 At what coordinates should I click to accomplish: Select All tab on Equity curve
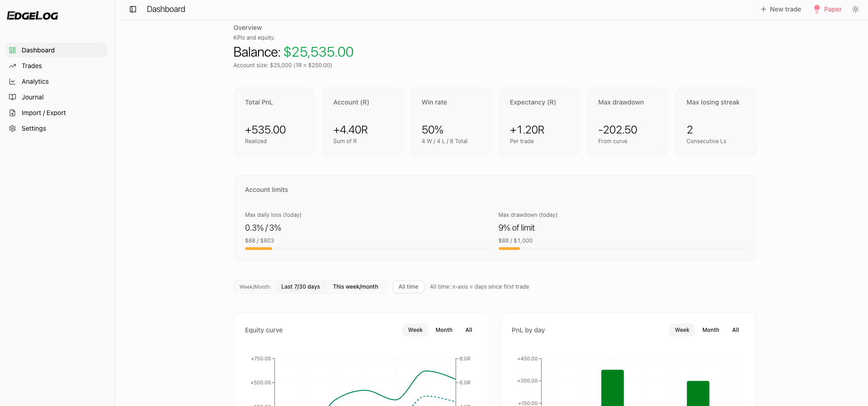click(x=469, y=330)
